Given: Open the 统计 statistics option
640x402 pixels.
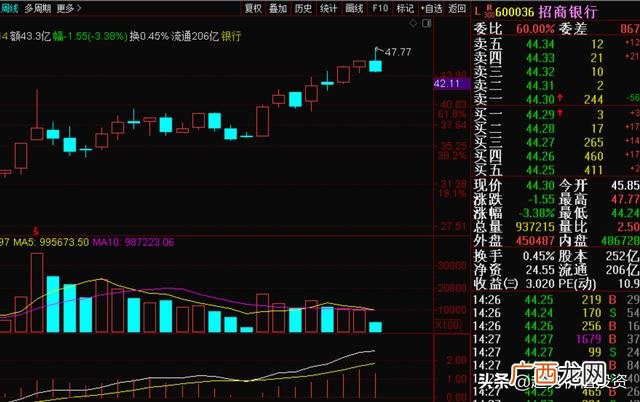Looking at the screenshot, I should (x=329, y=8).
